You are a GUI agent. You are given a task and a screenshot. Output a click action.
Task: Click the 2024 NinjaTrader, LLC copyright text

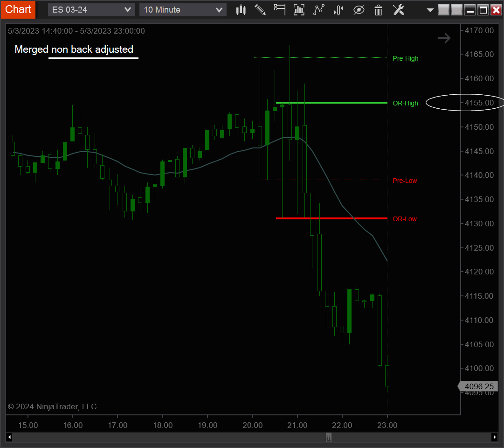tap(52, 406)
